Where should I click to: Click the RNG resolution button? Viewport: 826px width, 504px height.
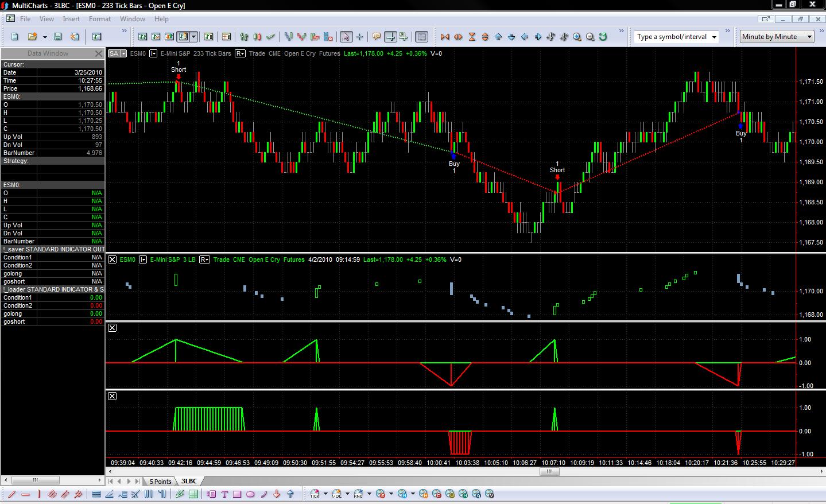click(x=359, y=494)
